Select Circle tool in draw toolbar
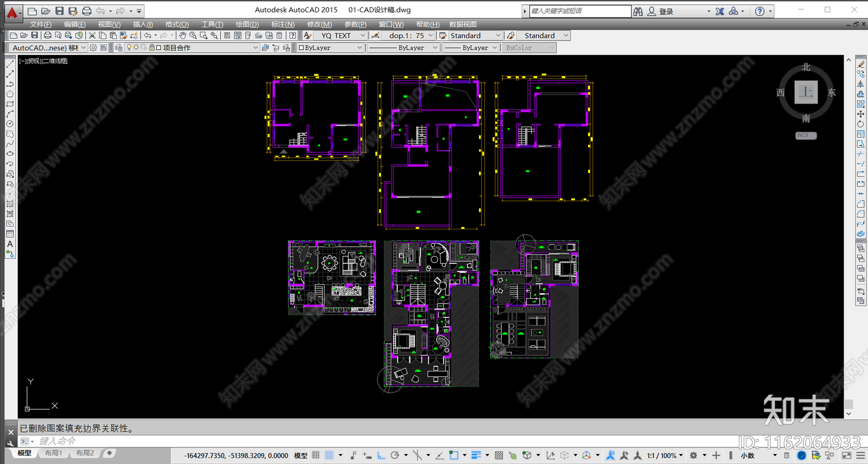Viewport: 868px width, 464px height. pos(10,124)
